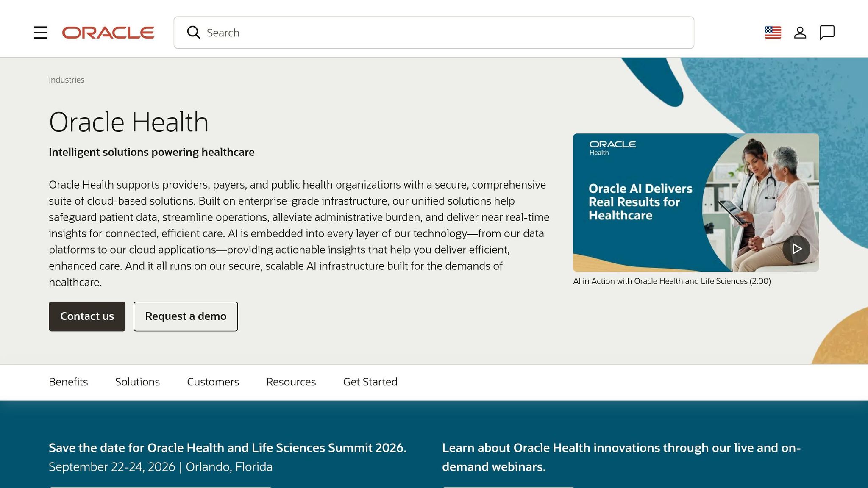
Task: Click 'Learn about Oracle Health innovations' heading
Action: (x=621, y=457)
